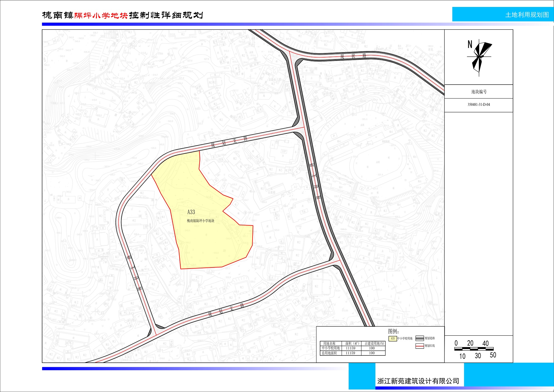Click the southern 规划支路 road label
Viewport: 554px width, 392px height.
coord(226,310)
